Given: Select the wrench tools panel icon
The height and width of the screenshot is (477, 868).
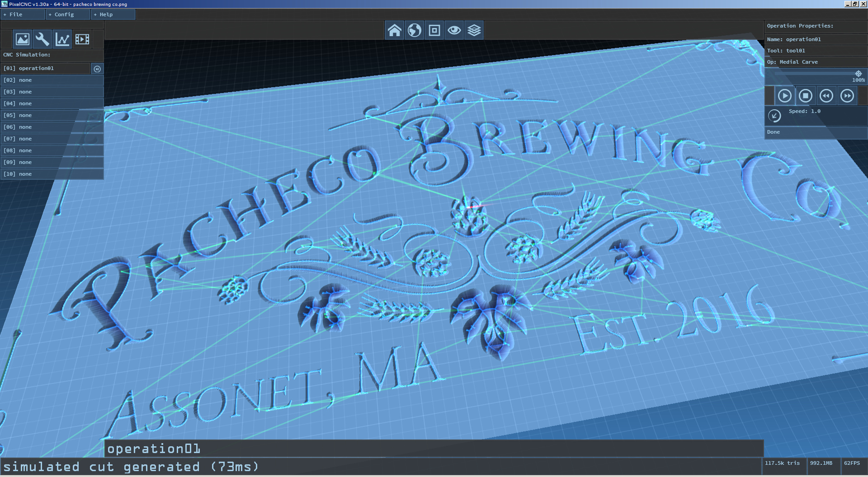Looking at the screenshot, I should tap(42, 39).
